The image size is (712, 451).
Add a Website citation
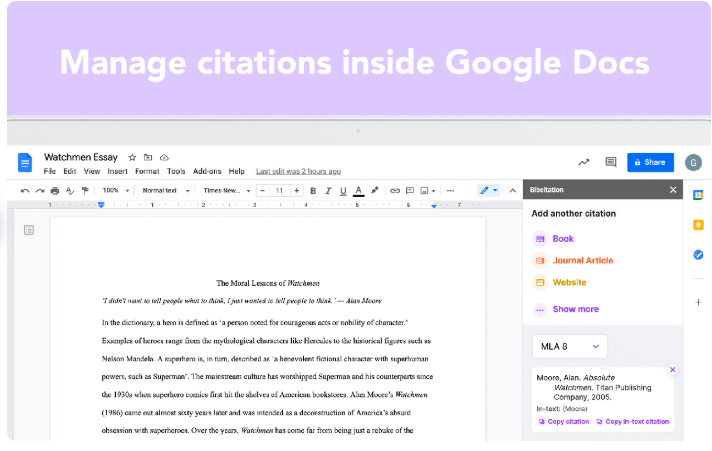tap(559, 282)
